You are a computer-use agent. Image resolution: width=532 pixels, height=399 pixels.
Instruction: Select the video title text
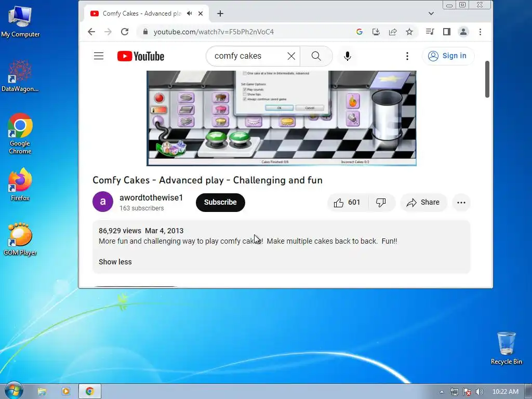(x=207, y=180)
